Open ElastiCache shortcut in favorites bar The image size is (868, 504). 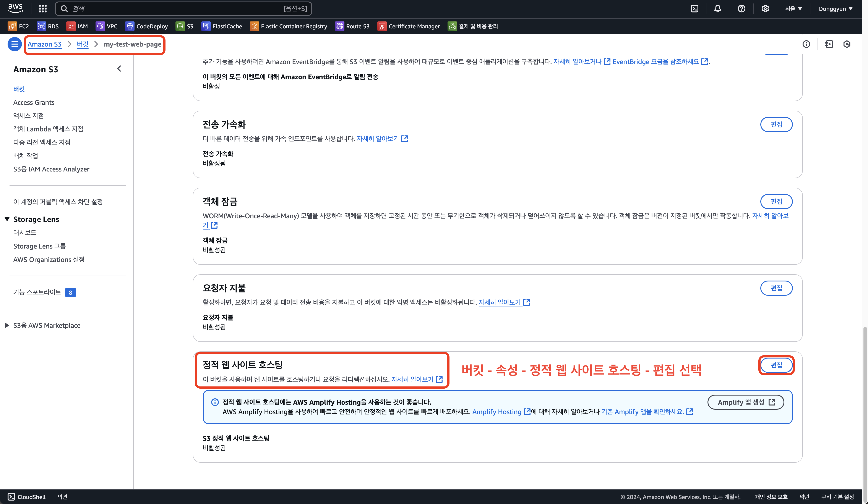point(222,26)
